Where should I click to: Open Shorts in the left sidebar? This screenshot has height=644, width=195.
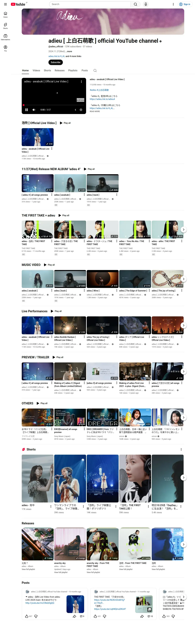click(5, 26)
